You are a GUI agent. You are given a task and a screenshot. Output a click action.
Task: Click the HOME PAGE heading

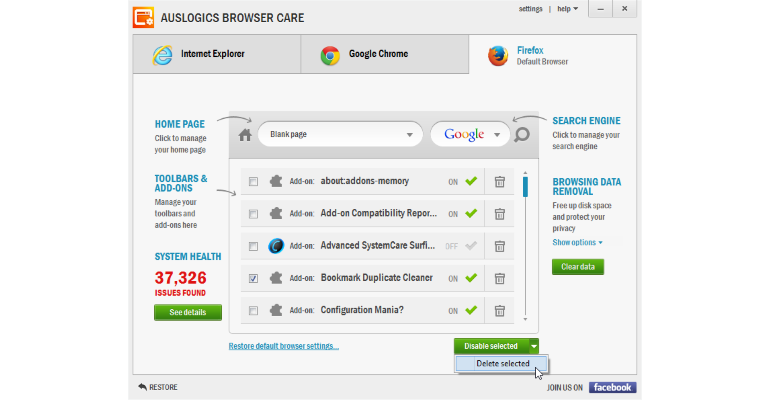point(180,125)
